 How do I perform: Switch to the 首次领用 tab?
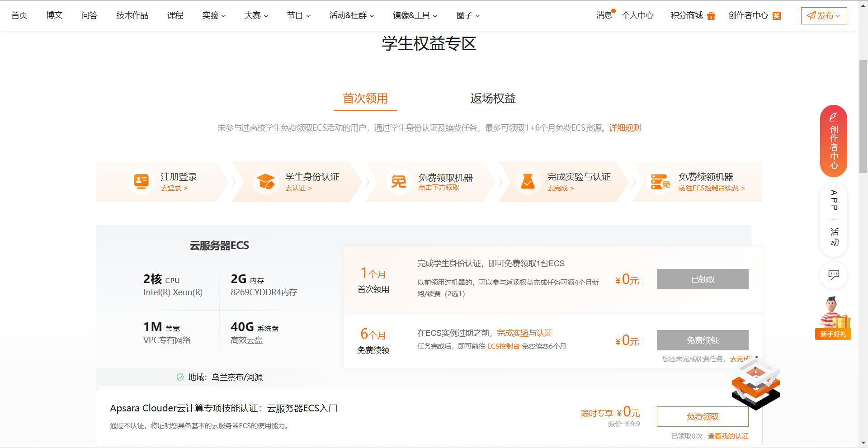coord(365,99)
